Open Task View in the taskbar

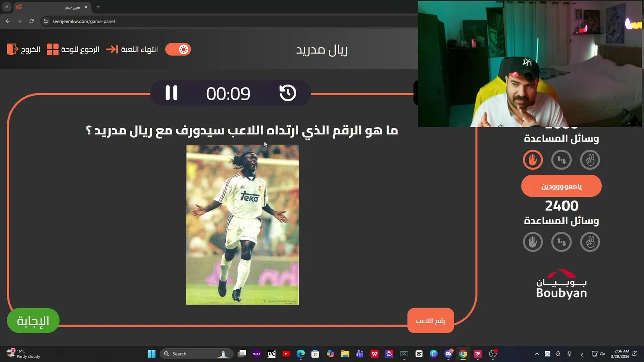[242, 354]
